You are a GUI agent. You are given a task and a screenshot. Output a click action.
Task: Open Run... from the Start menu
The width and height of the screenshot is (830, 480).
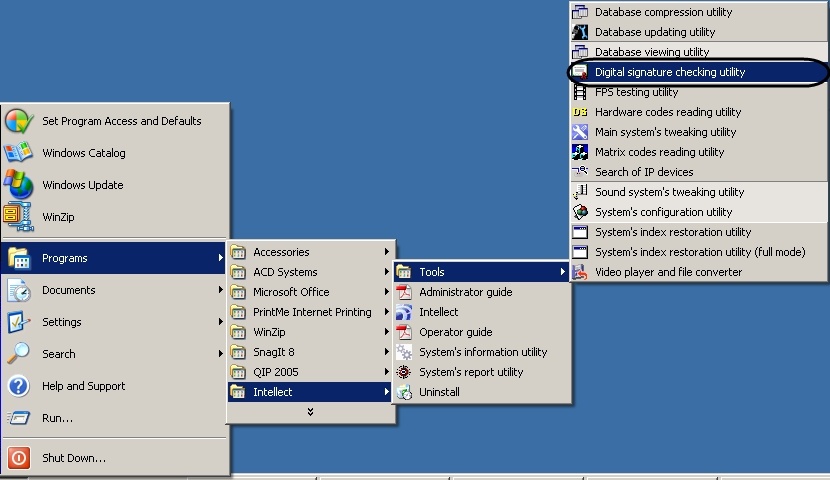point(57,418)
